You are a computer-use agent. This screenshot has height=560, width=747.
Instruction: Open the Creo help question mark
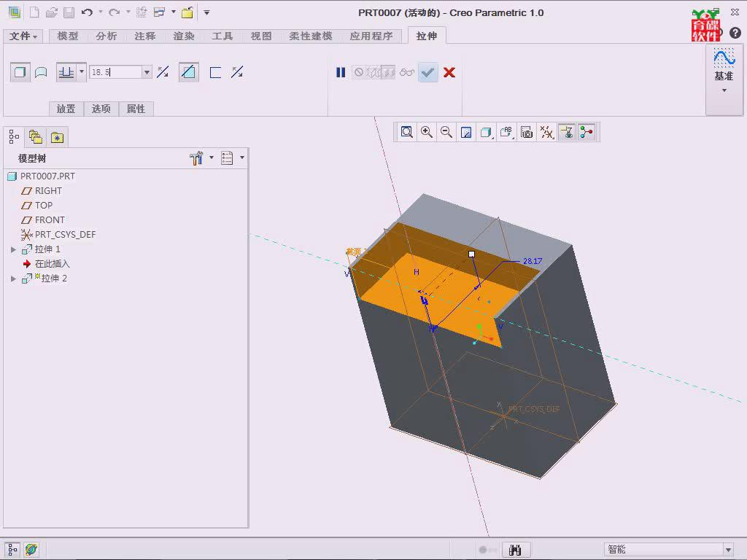pyautogui.click(x=735, y=32)
